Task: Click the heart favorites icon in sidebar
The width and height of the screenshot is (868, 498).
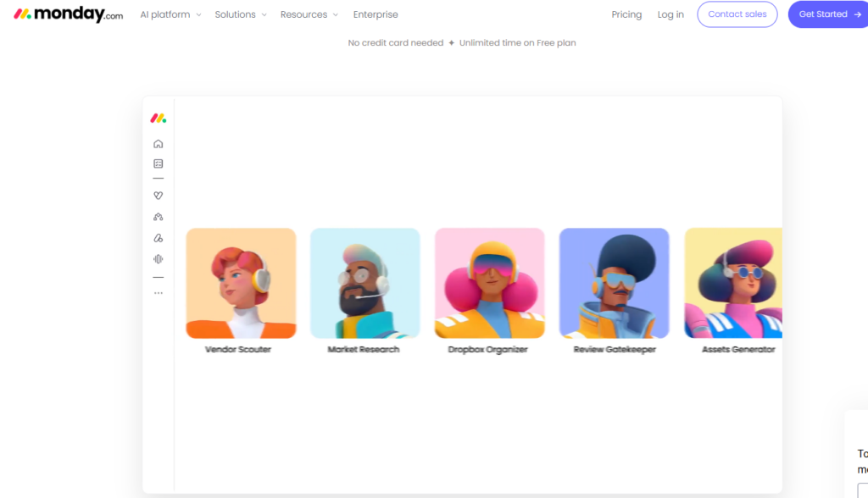Action: (159, 196)
